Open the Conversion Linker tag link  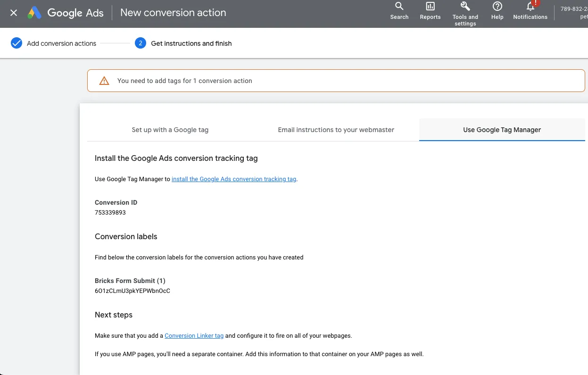click(x=194, y=335)
